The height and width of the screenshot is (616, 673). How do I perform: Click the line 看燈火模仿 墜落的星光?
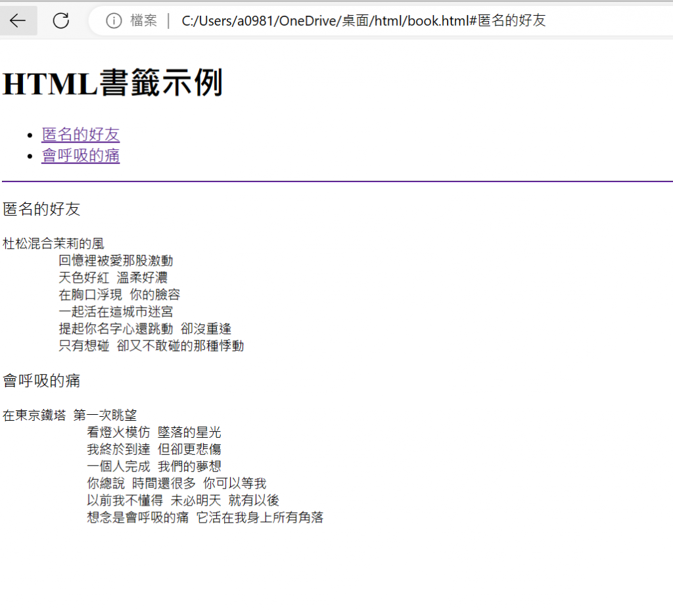tap(154, 433)
